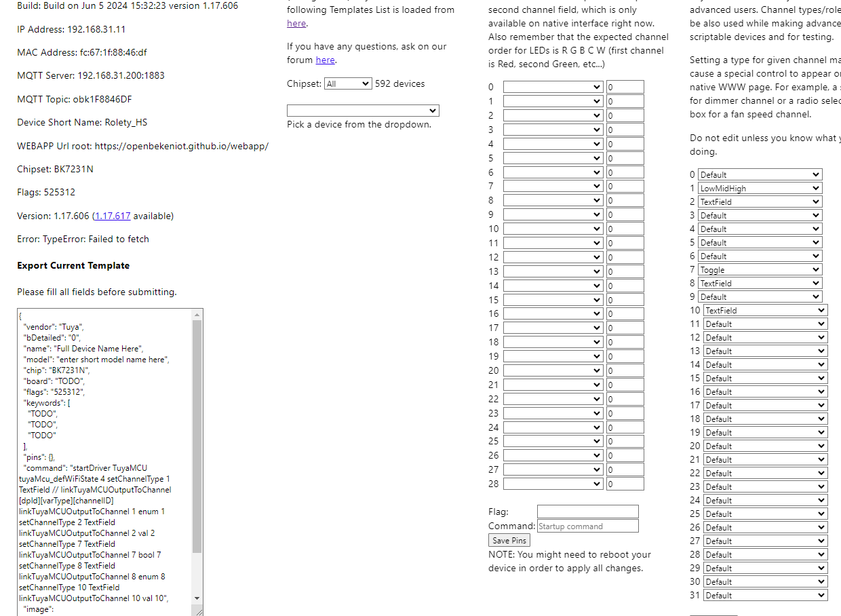
Task: Click the Flags: 525312 text line
Action: [46, 192]
